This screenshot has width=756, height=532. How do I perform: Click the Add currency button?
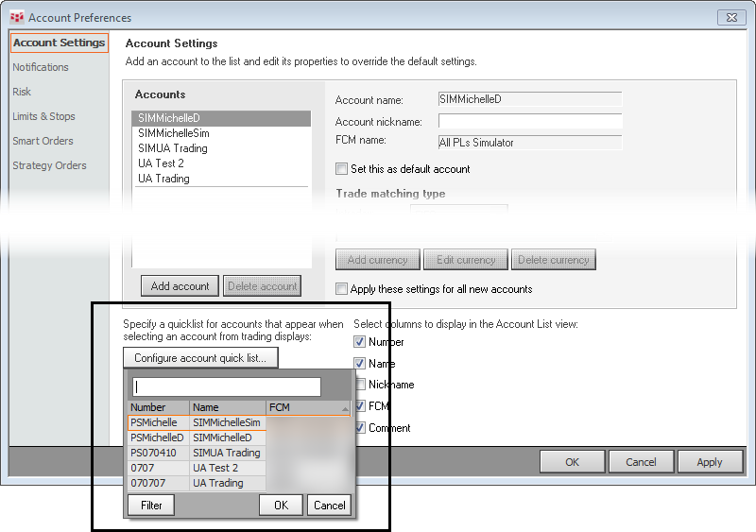click(x=378, y=260)
